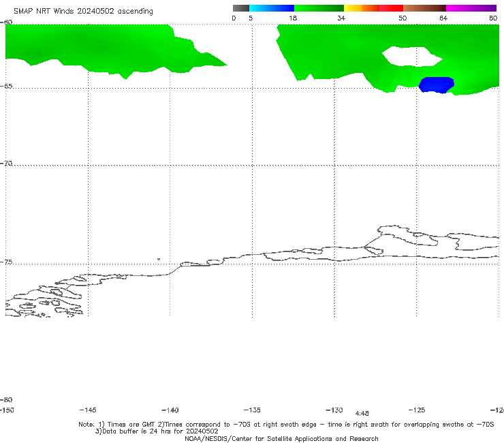This screenshot has width=504, height=443.
Task: Click the title 'SMAP NRT Winds 20240502 ascending'
Action: pos(83,12)
